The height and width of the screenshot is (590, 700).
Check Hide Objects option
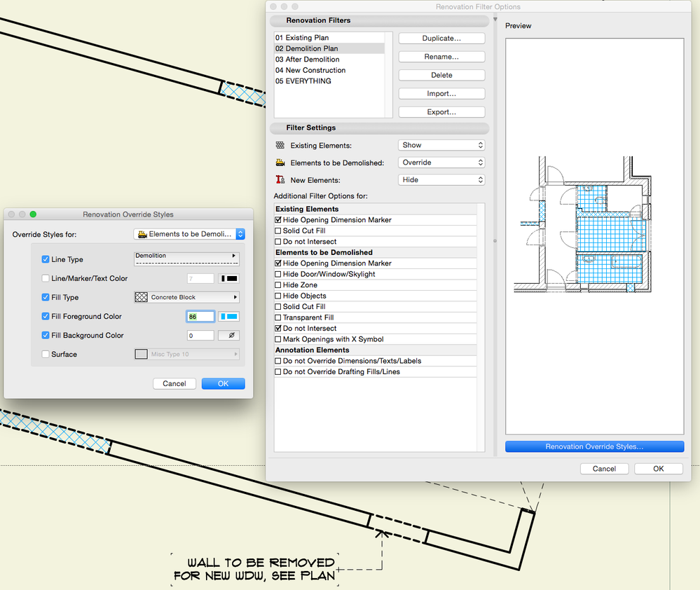click(x=278, y=296)
